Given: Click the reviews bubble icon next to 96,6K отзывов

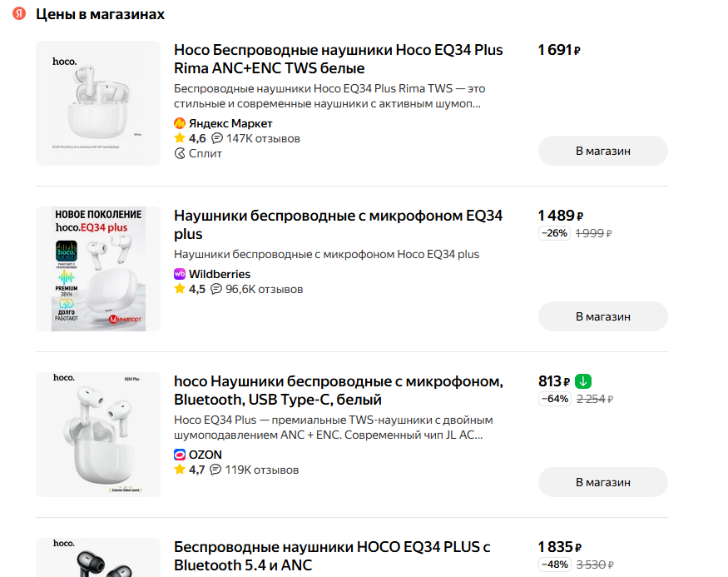Looking at the screenshot, I should pos(216,289).
